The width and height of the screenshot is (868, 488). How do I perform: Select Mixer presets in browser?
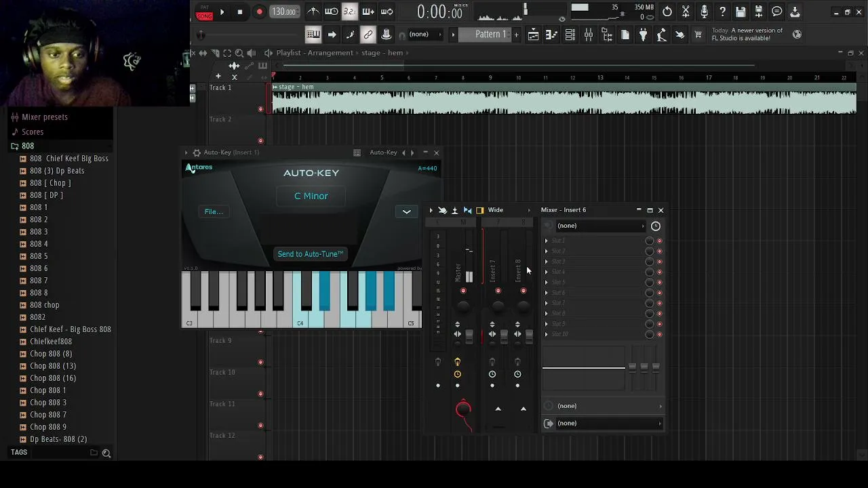45,117
